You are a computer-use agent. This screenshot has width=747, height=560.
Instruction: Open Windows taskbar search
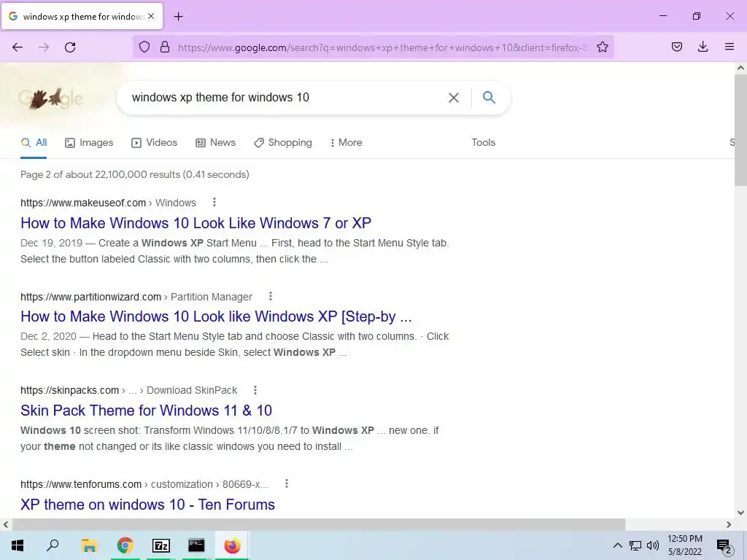pyautogui.click(x=53, y=545)
